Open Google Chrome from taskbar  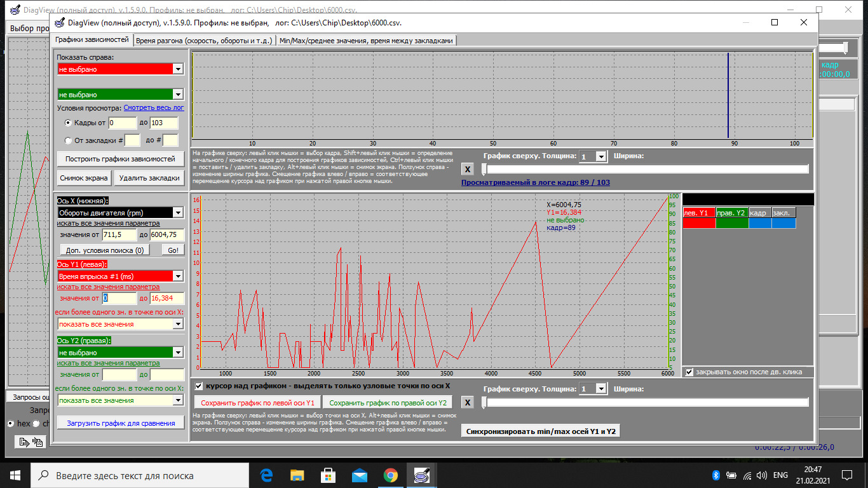[391, 475]
